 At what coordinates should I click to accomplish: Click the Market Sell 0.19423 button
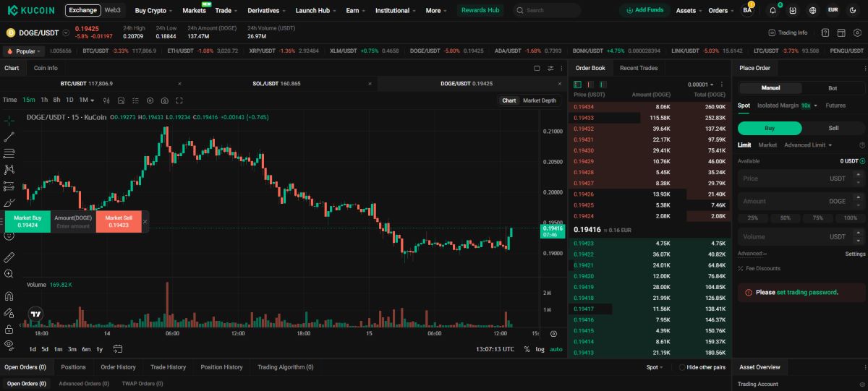coord(119,222)
